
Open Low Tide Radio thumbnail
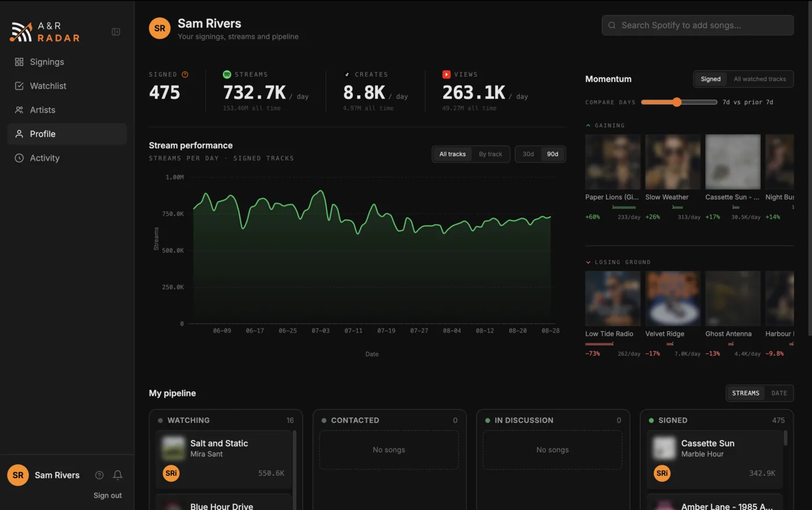[613, 299]
